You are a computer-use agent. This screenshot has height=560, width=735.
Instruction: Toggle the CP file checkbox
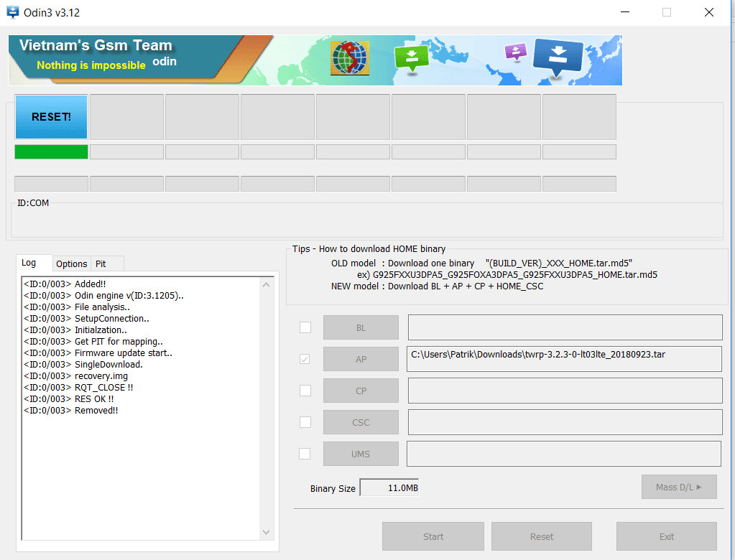point(305,391)
